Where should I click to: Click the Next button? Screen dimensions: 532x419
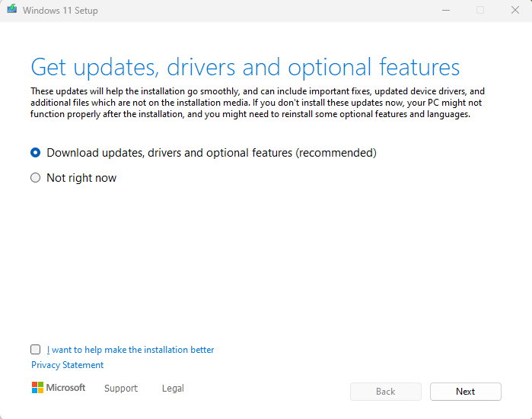(x=466, y=392)
